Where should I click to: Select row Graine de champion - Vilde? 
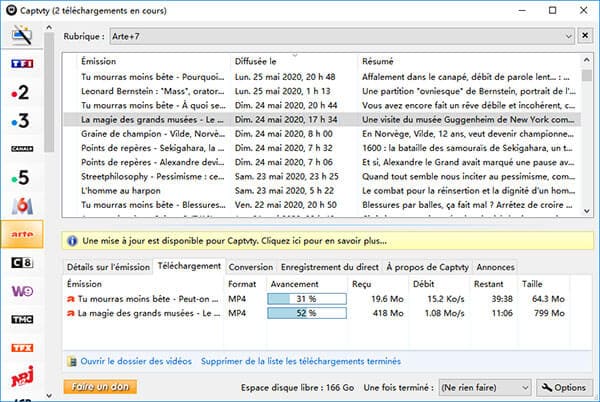tap(322, 134)
